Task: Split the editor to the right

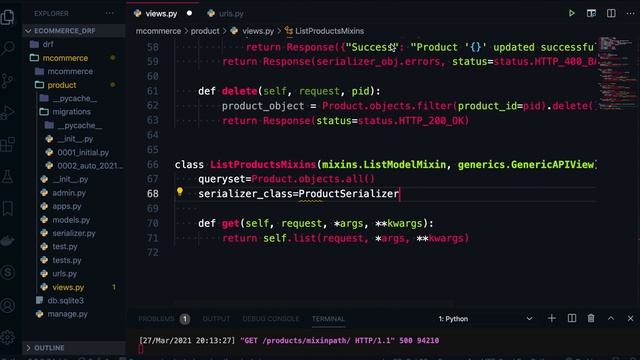Action: click(x=611, y=13)
